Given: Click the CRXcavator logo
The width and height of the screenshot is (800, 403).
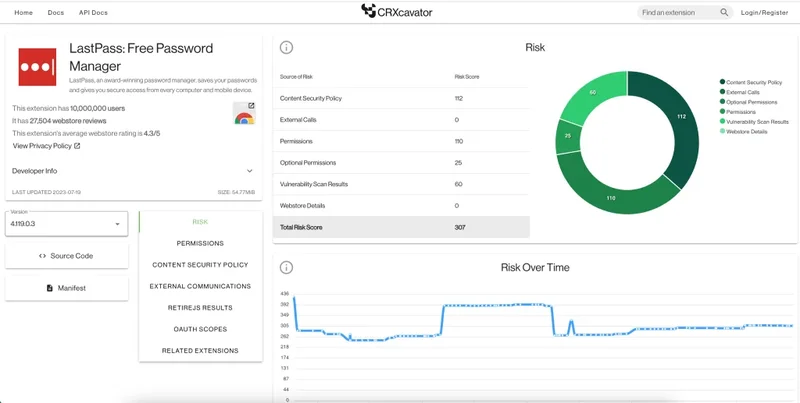Looking at the screenshot, I should click(x=396, y=11).
